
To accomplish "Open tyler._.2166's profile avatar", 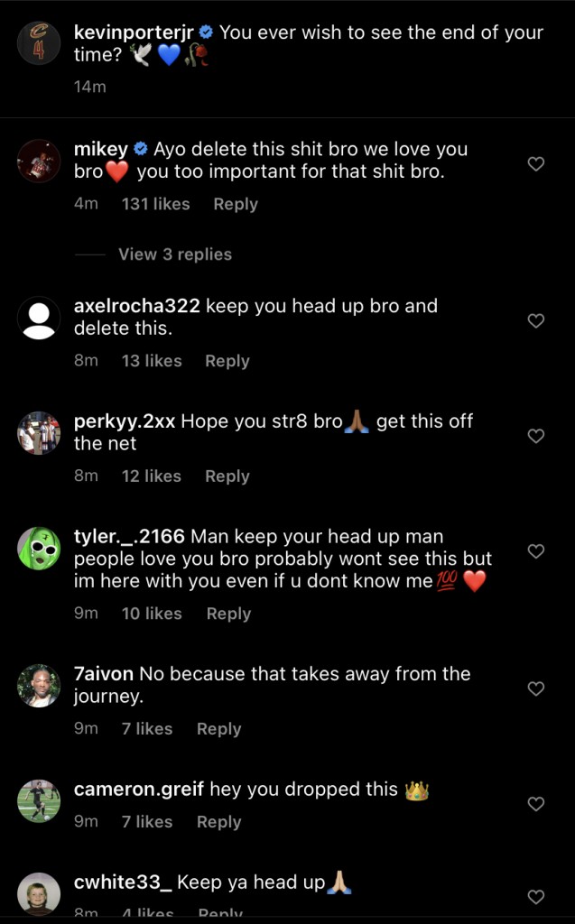I will click(39, 549).
